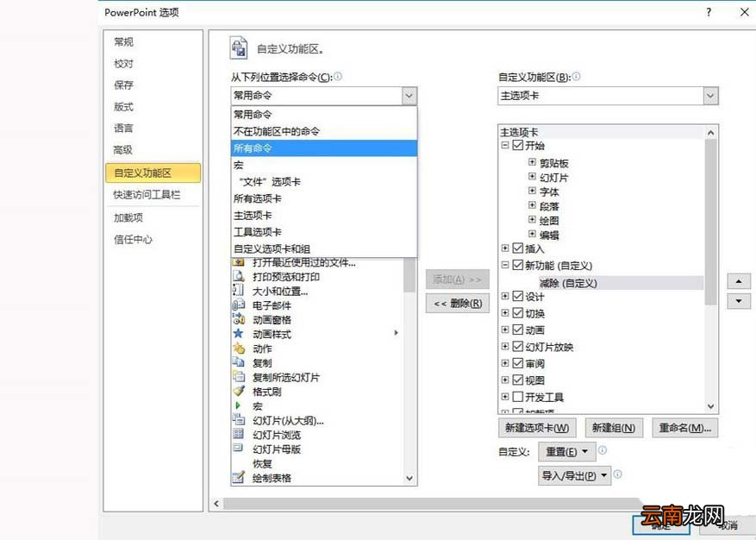756x540 pixels.
Task: Choose 不在功能区中的命令 option
Action: 324,131
